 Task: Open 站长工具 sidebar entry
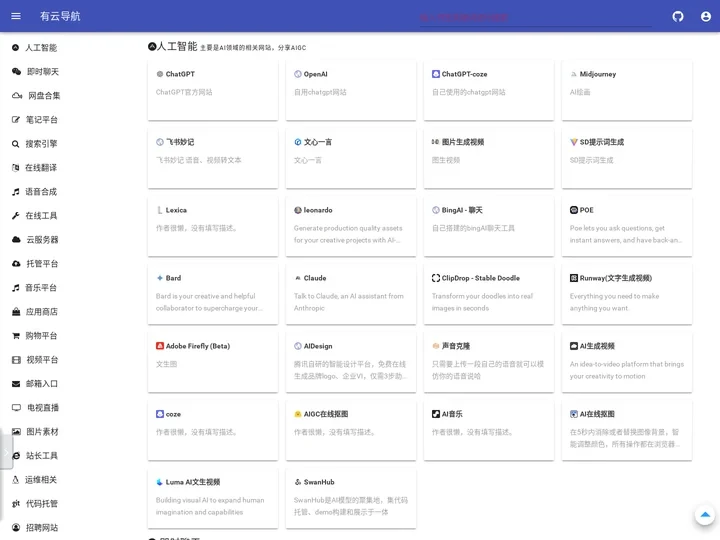pos(41,456)
